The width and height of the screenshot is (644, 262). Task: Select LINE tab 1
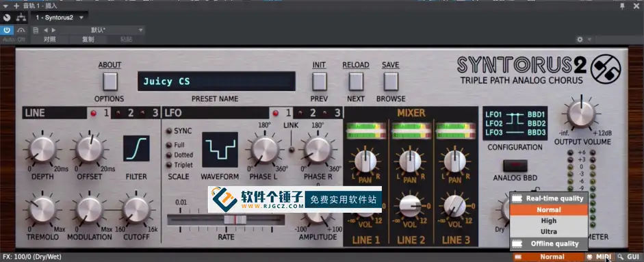pyautogui.click(x=100, y=113)
